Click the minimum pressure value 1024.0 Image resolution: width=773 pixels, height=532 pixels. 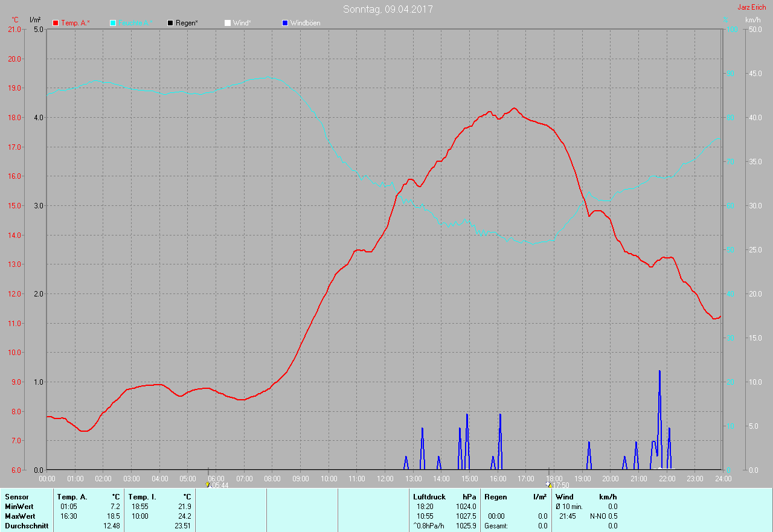coord(467,507)
